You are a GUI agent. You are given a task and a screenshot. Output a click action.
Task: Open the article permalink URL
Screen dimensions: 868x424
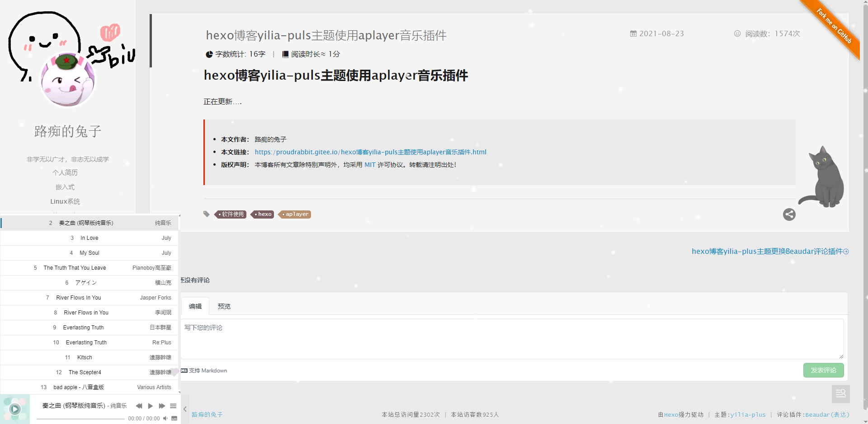(x=371, y=152)
